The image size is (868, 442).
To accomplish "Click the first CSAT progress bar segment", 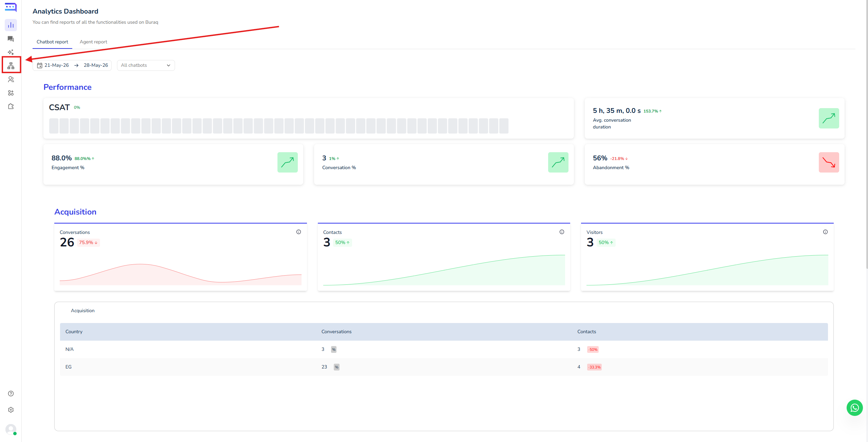I will pos(54,126).
